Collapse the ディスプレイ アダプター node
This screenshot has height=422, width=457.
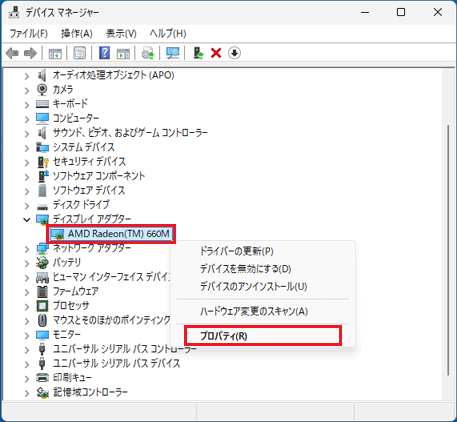coord(27,220)
